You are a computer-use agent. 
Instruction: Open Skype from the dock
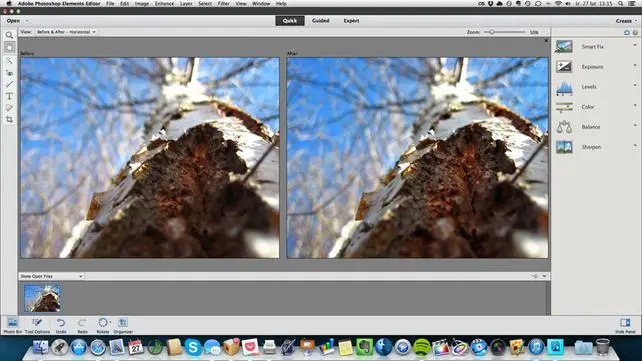click(193, 347)
